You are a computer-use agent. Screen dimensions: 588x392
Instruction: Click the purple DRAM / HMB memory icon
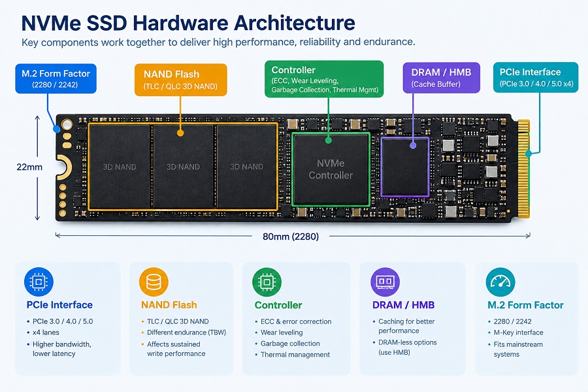tap(385, 282)
